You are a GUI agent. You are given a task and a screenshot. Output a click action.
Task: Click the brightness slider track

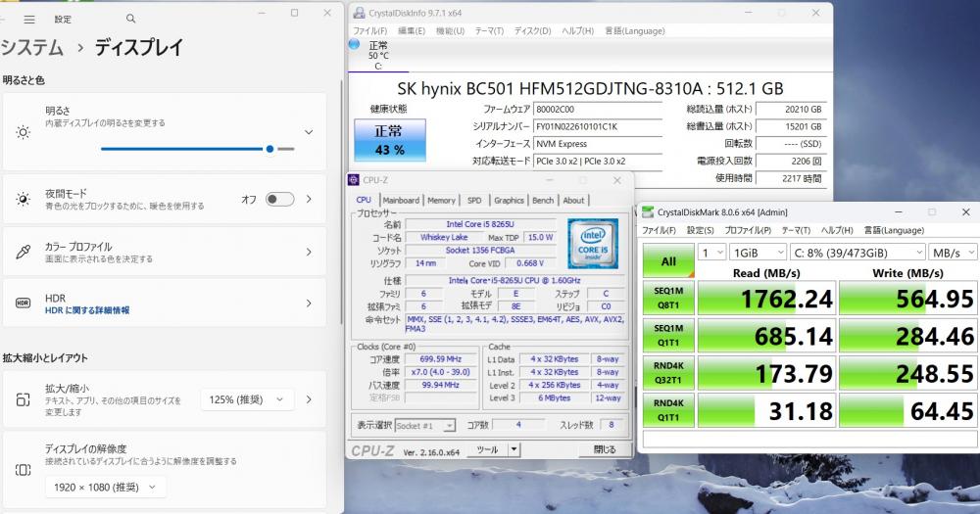click(196, 149)
